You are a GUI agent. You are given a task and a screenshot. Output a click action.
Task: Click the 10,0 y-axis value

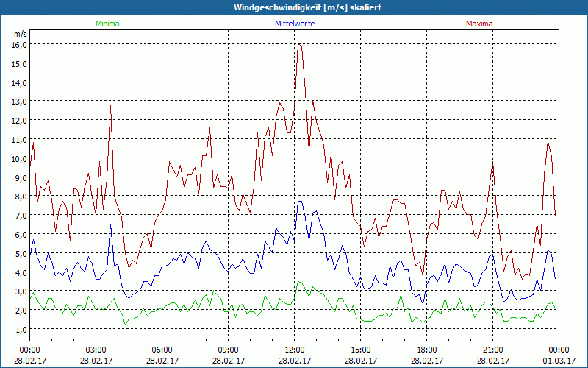[x=20, y=158]
